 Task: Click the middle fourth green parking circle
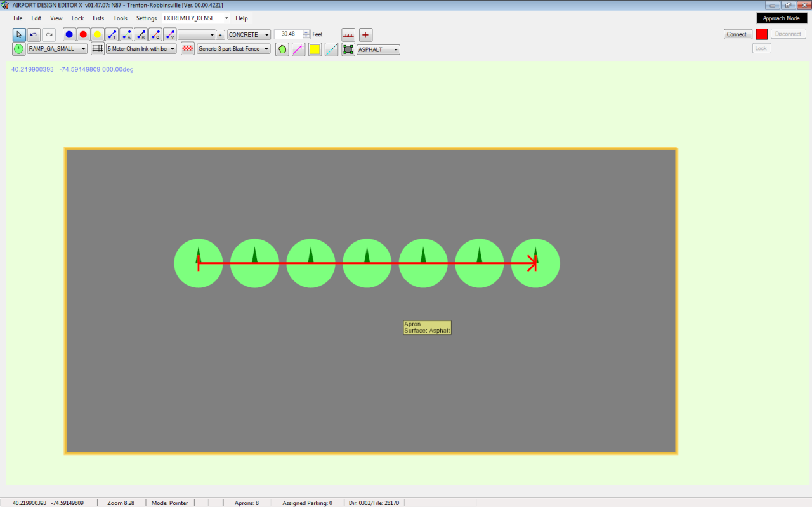(x=367, y=263)
